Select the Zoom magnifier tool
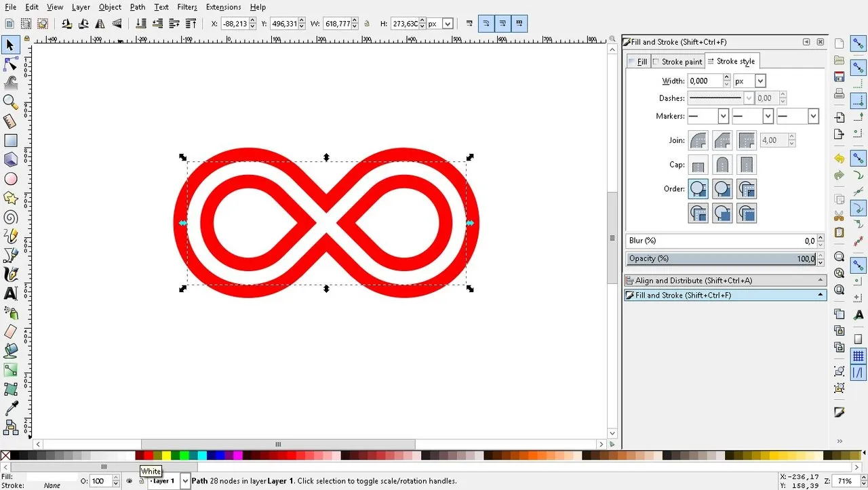The image size is (868, 490). 10,102
